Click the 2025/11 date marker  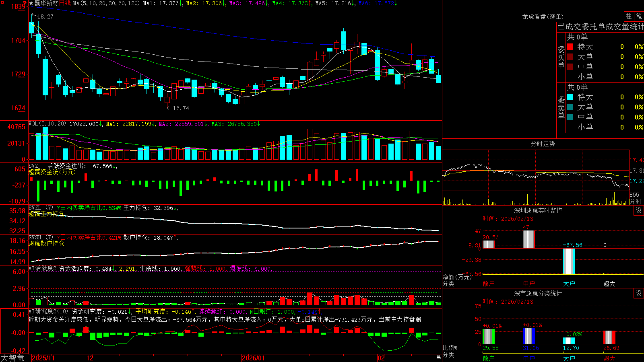pos(43,358)
